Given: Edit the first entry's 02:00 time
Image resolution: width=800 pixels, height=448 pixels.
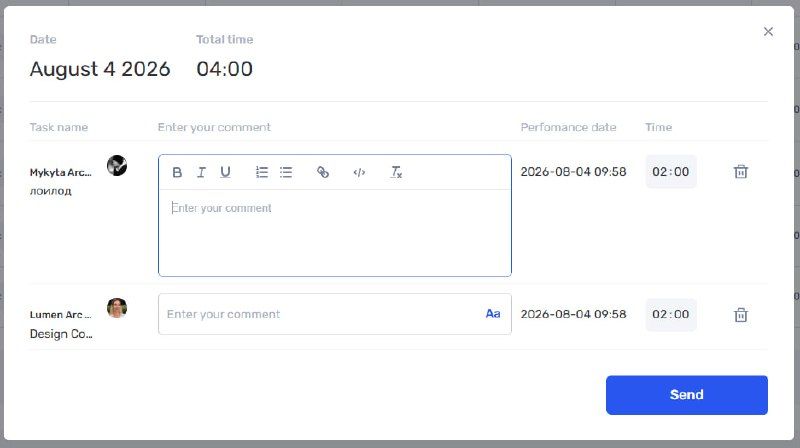Looking at the screenshot, I should coord(671,171).
